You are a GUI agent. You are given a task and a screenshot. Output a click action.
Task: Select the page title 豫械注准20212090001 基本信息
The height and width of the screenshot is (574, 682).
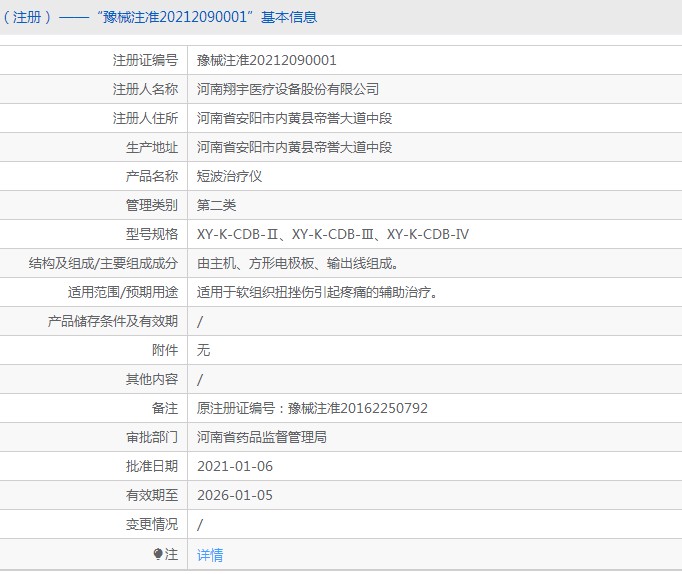[208, 17]
